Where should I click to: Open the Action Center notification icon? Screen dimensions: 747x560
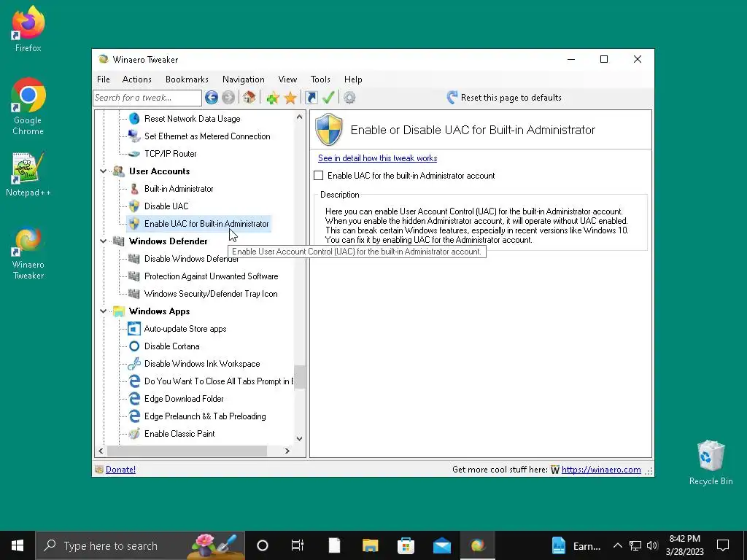coord(723,545)
